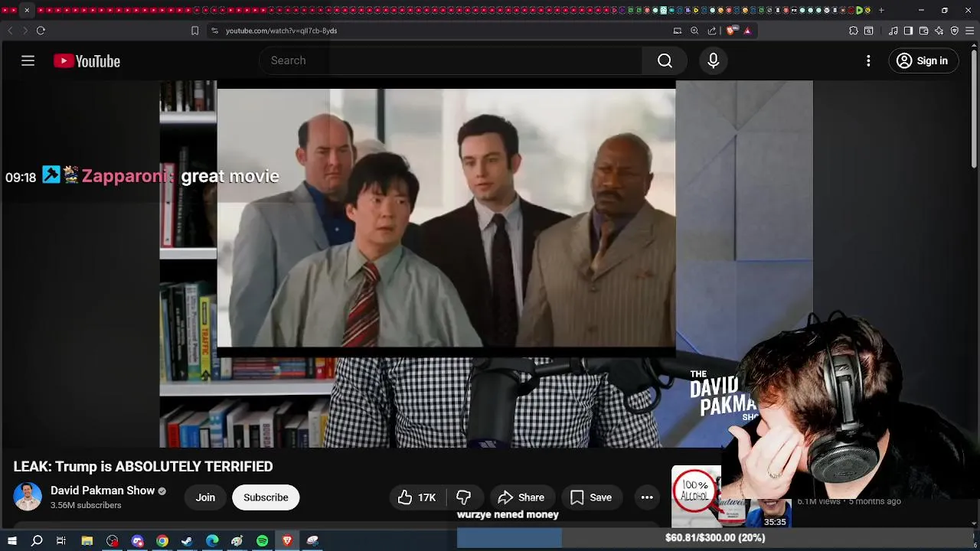
Task: Open Brave Shields lion icon
Action: (x=731, y=31)
